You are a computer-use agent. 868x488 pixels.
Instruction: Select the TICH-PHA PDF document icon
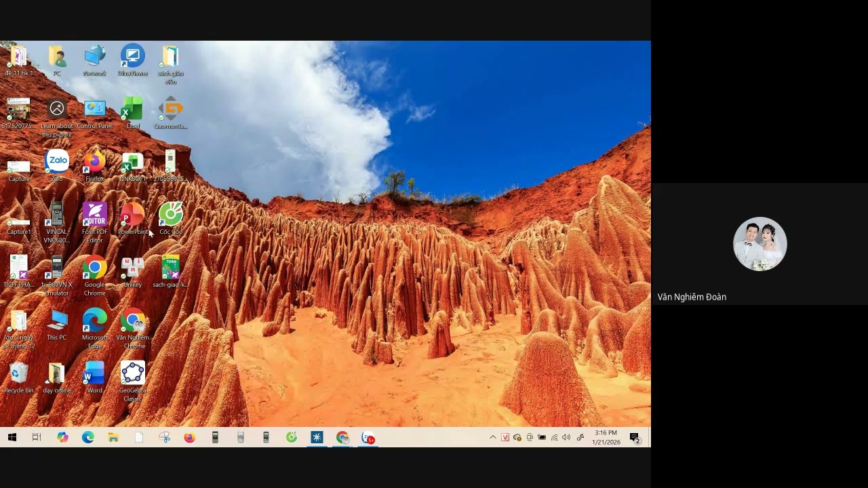tap(19, 272)
